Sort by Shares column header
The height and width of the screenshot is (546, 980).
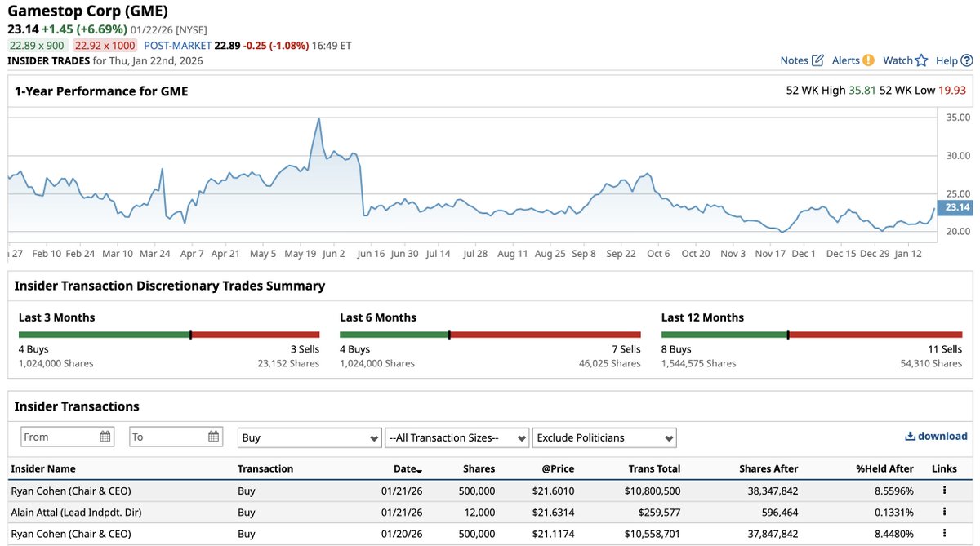tap(479, 468)
